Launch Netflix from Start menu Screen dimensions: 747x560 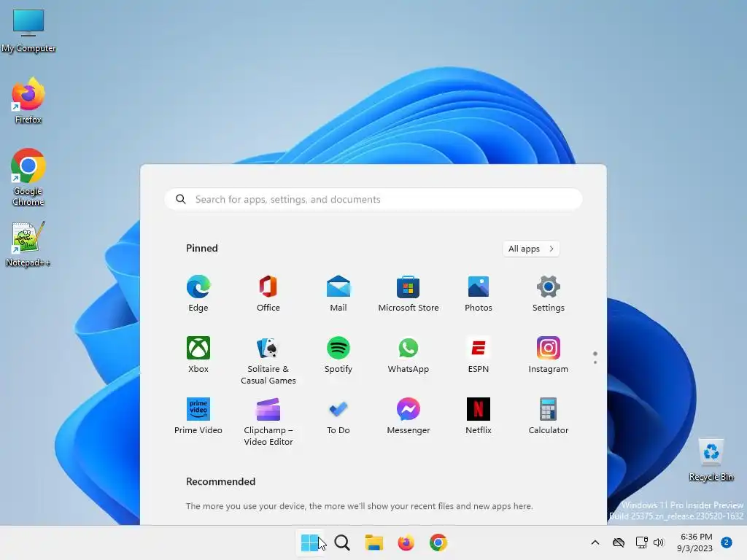479,415
